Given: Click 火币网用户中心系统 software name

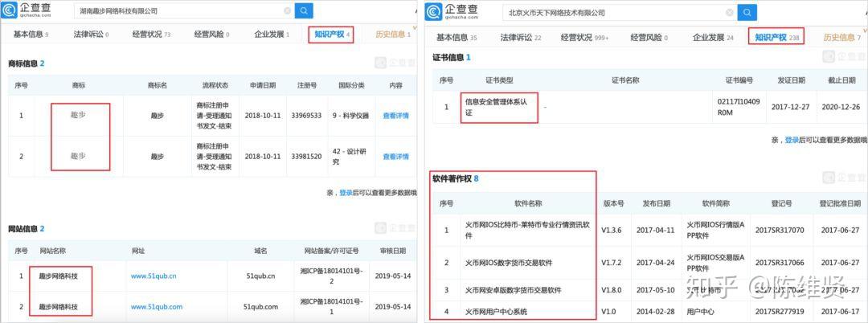Looking at the screenshot, I should [x=496, y=312].
